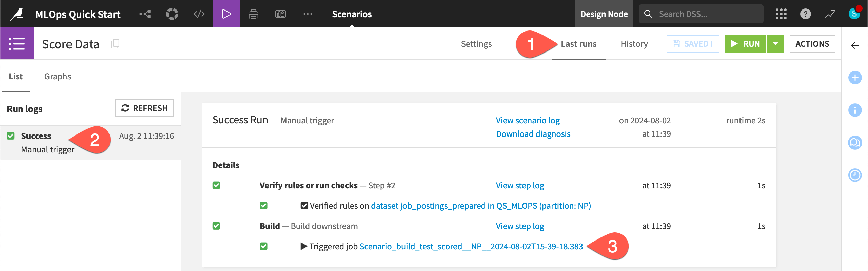This screenshot has width=868, height=271.
Task: Open the purple scenario list menu icon
Action: (x=17, y=44)
